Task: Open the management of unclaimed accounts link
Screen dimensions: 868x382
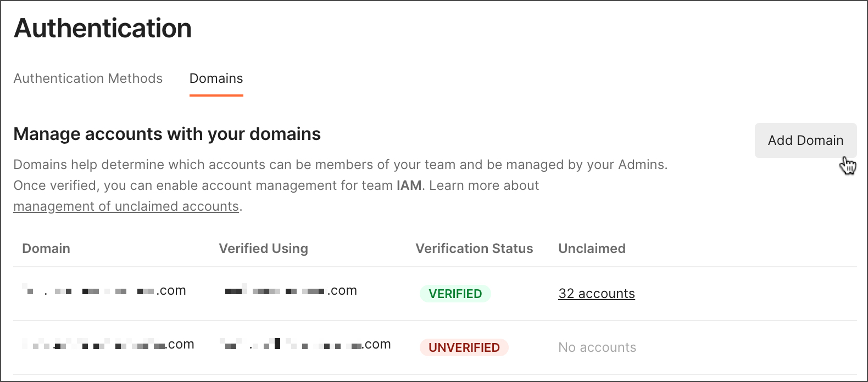Action: click(125, 206)
